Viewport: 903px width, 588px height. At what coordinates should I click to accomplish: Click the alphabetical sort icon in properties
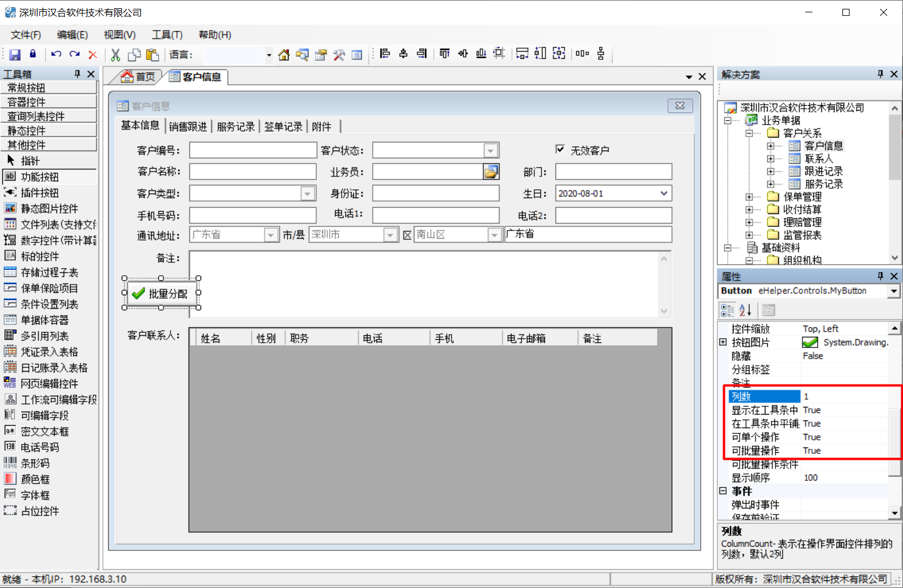(745, 310)
